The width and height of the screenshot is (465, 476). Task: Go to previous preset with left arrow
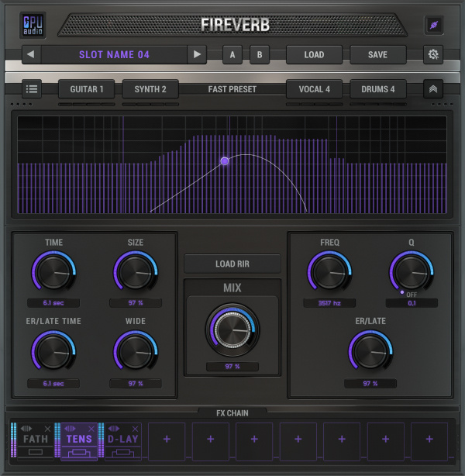[x=31, y=54]
